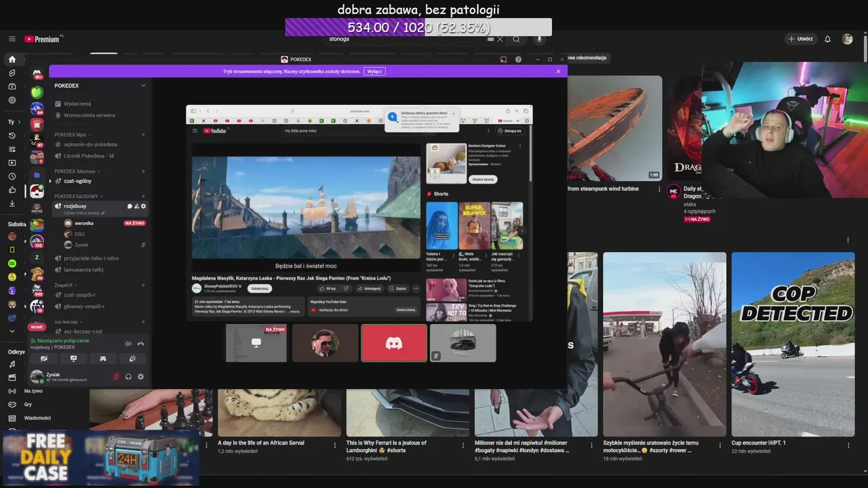Open the Wydarzenia events item
This screenshot has width=868, height=488.
(77, 104)
